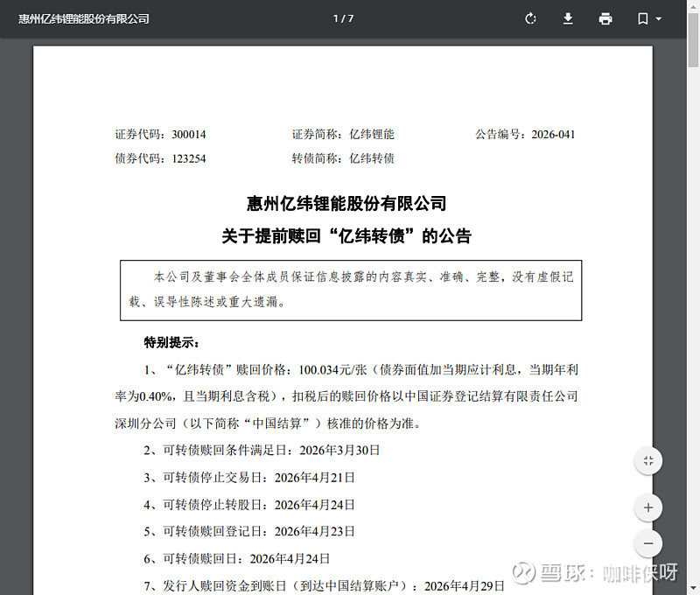Click the heading 关于提前赎回"亿纬转债"的公告
Viewport: 700px width, 595px height.
pyautogui.click(x=346, y=235)
